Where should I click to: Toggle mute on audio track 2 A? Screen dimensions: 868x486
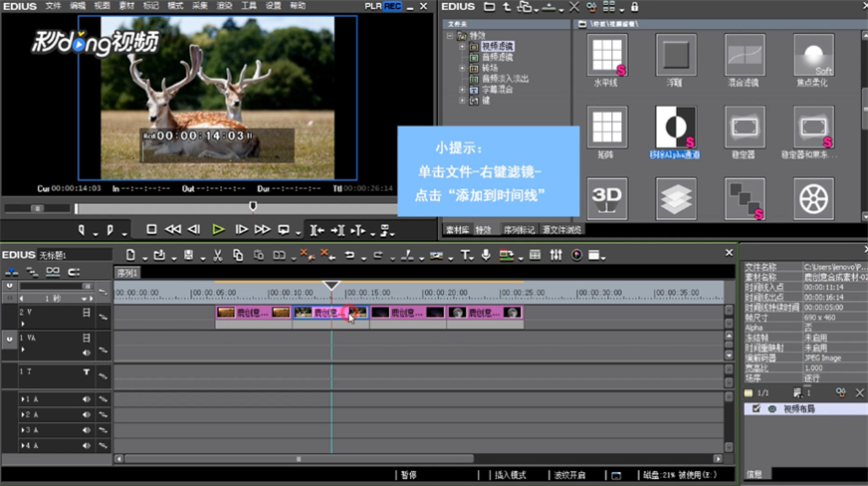coord(87,414)
